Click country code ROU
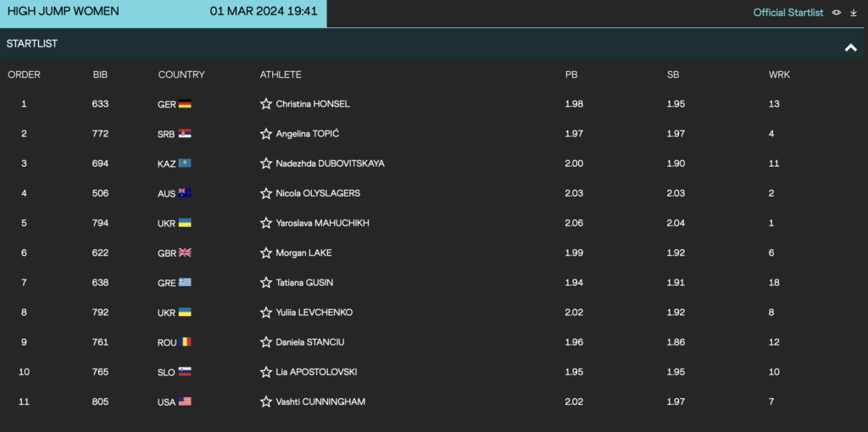This screenshot has width=868, height=432. [167, 342]
